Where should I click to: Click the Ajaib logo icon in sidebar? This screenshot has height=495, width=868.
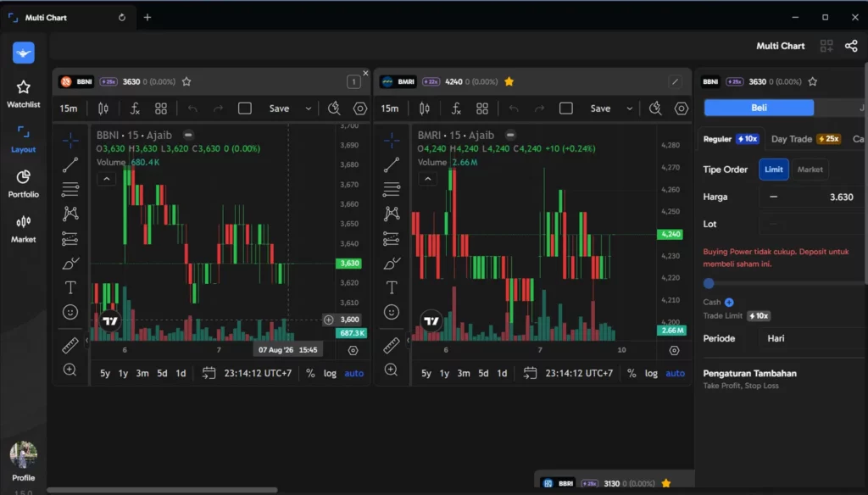23,53
